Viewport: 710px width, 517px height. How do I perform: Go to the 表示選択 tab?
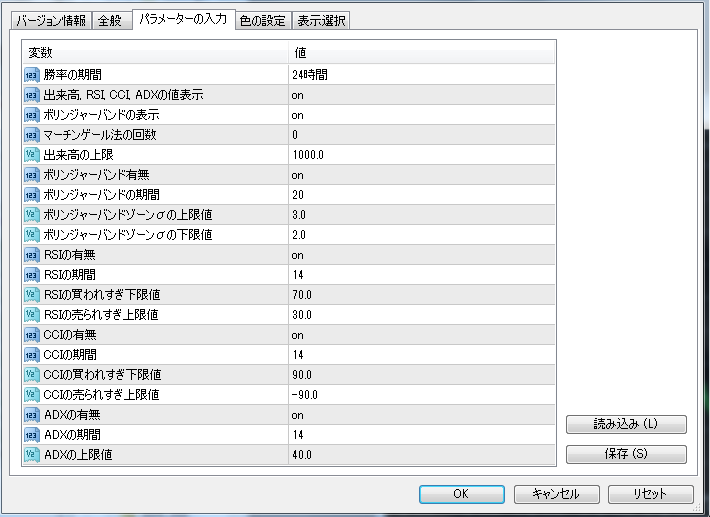tap(321, 21)
